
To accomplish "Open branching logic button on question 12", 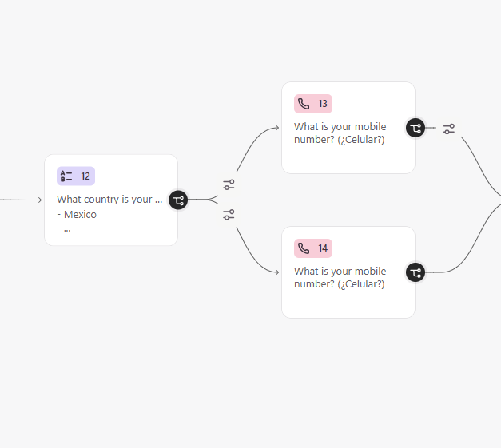I will point(178,200).
